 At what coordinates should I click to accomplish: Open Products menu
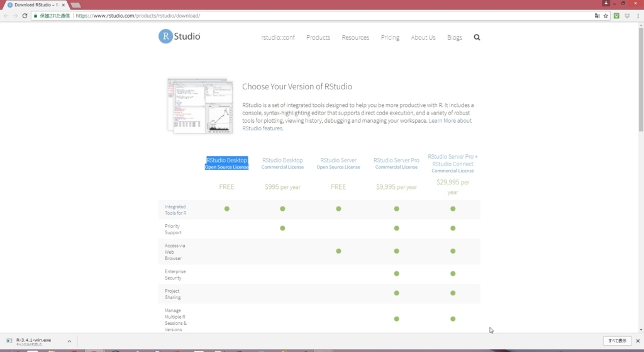[x=318, y=37]
